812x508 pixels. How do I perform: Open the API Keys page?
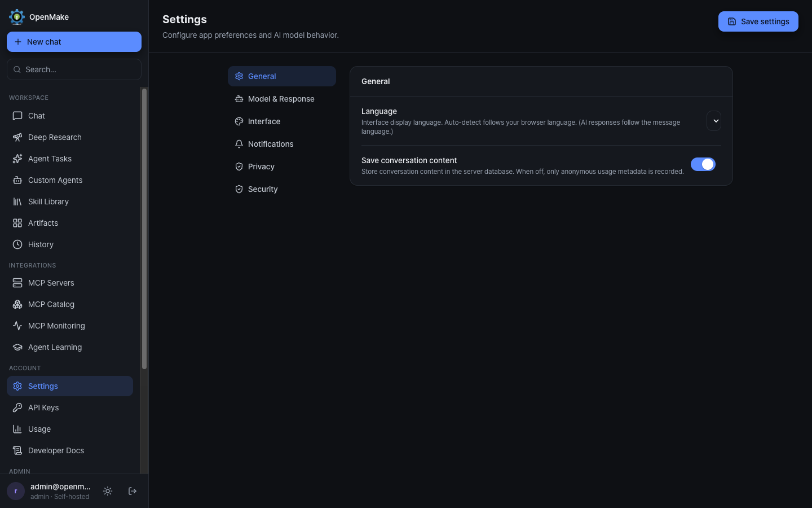70,408
